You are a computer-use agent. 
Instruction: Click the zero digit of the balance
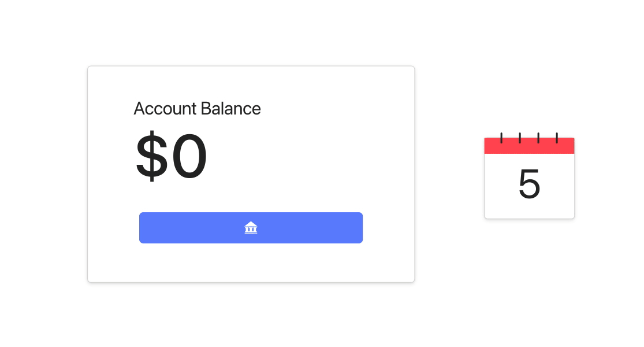coord(189,157)
